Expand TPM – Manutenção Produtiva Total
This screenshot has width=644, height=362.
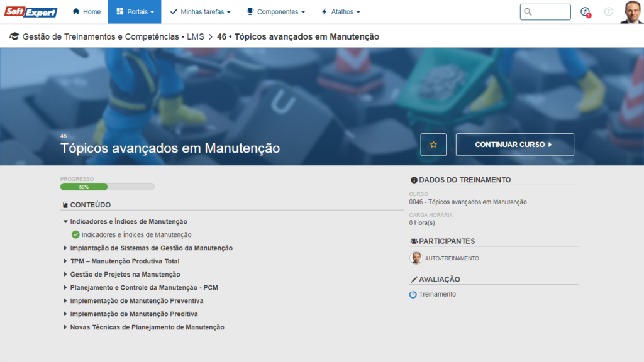[65, 261]
